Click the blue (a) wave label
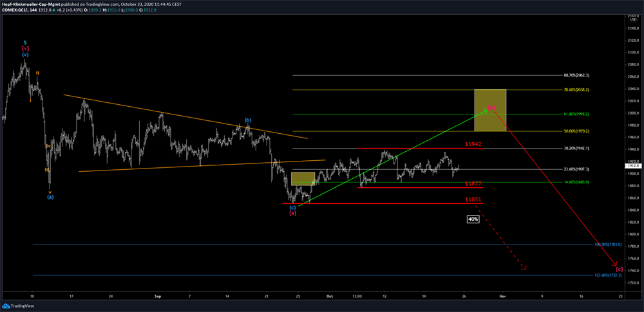The width and height of the screenshot is (644, 312). click(x=50, y=197)
